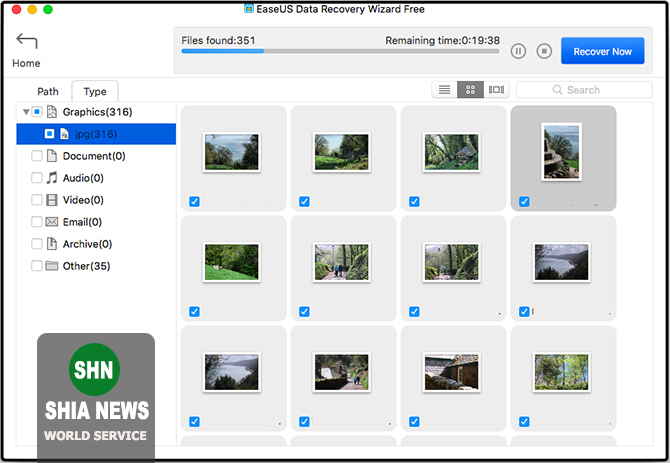
Task: Click the green zoom window button
Action: [x=48, y=9]
